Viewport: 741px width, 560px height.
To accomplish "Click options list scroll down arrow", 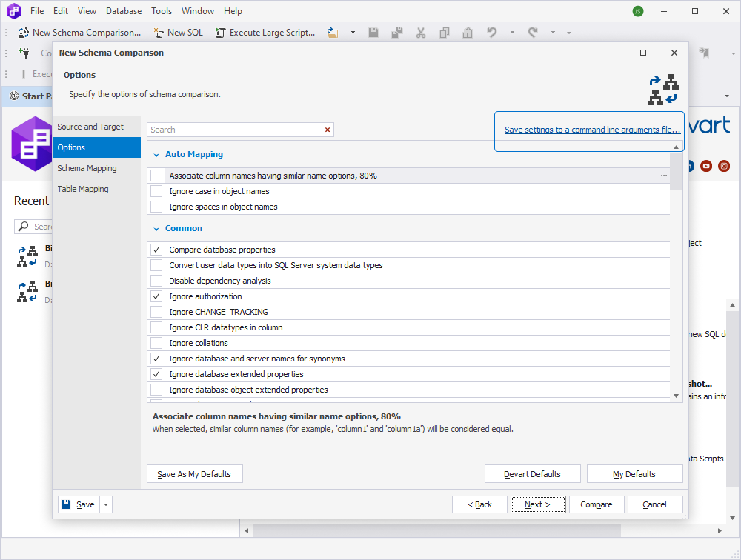I will [x=677, y=396].
